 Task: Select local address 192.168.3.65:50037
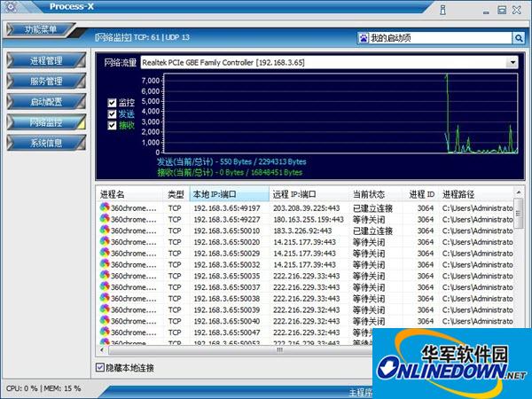tap(227, 287)
